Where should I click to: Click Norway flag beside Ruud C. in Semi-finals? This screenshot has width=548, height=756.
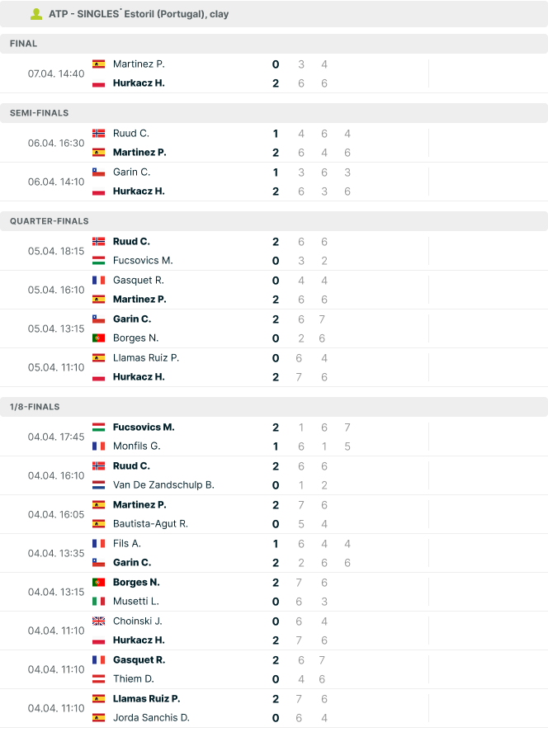tap(99, 134)
